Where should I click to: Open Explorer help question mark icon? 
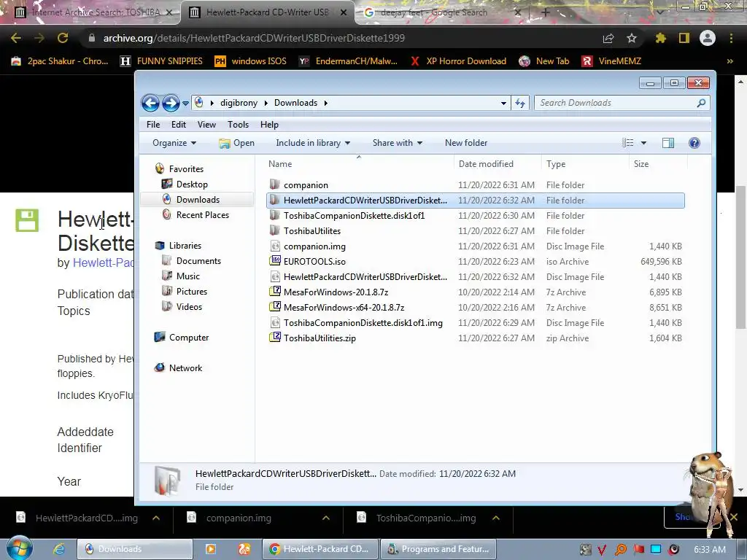(694, 143)
